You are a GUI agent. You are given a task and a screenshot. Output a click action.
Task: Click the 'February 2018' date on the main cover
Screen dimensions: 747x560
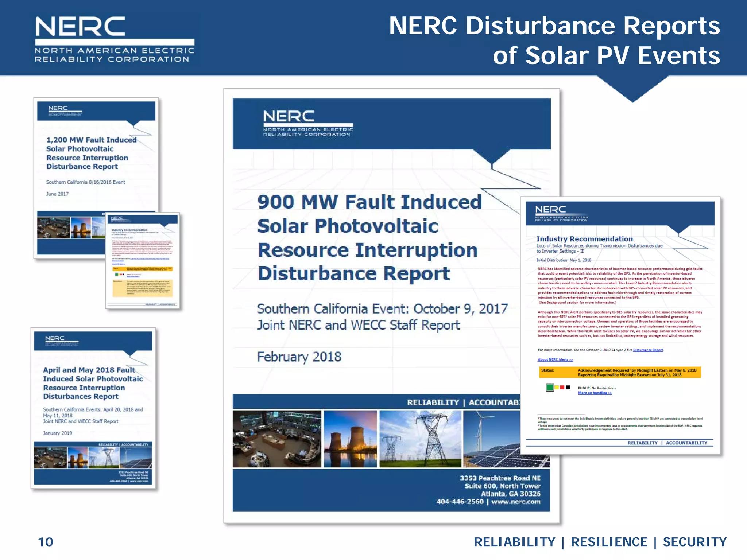pyautogui.click(x=299, y=357)
